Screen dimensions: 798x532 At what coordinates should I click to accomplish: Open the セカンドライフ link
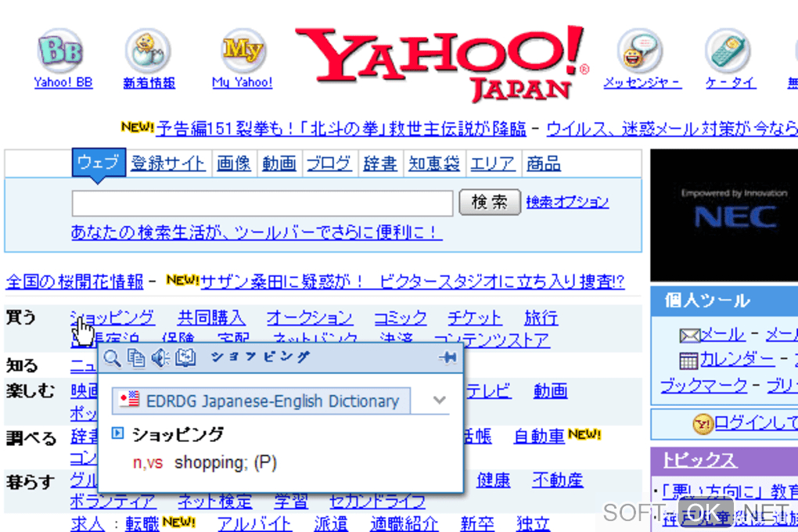pyautogui.click(x=377, y=501)
